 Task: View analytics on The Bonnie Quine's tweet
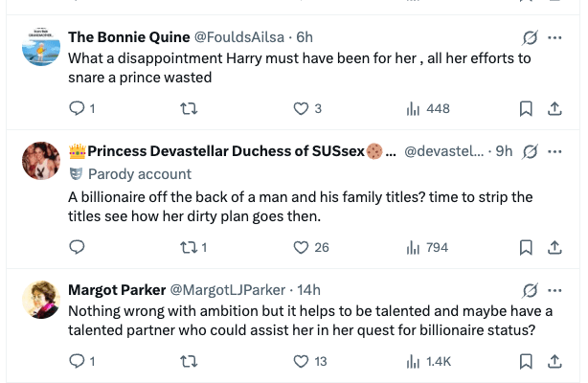pos(414,109)
